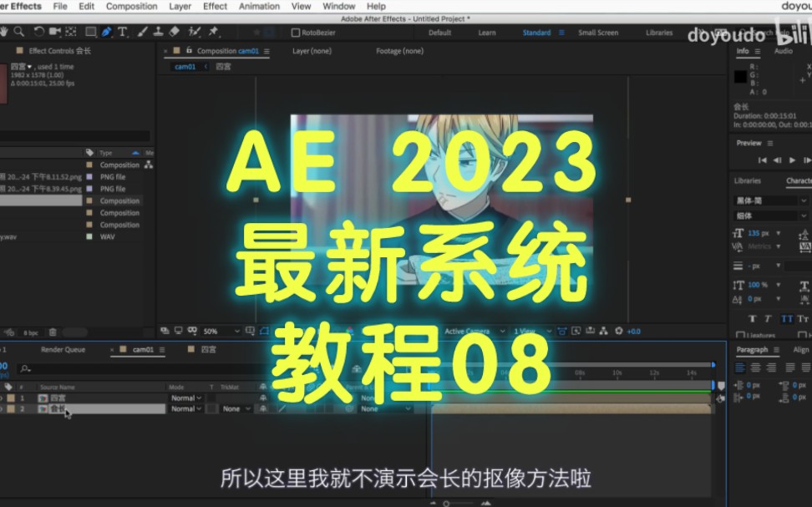
Task: Select the Eraser tool
Action: [173, 33]
